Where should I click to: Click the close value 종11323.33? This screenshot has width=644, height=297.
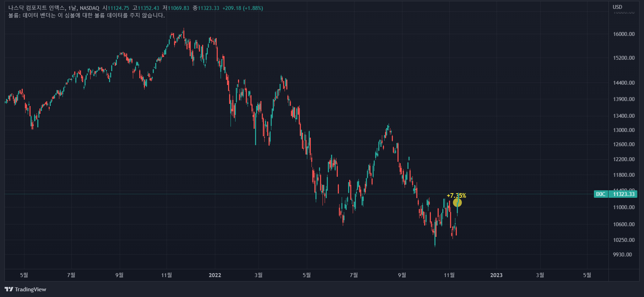point(206,8)
